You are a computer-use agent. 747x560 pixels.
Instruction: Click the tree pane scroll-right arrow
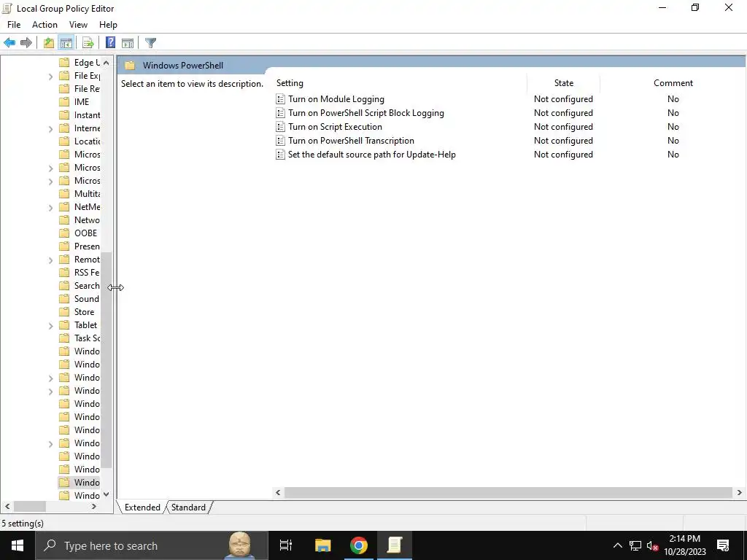coord(94,506)
